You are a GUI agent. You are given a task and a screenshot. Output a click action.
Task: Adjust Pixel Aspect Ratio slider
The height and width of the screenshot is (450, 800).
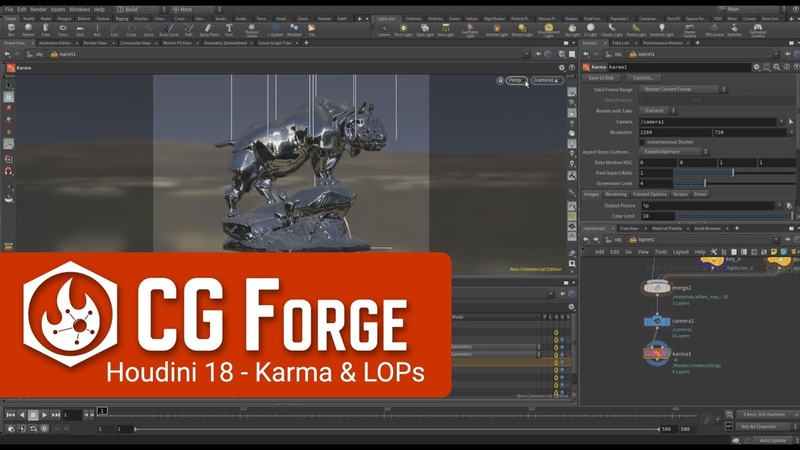click(735, 173)
